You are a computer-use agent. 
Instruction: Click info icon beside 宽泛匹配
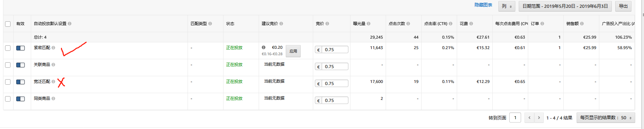pos(53,82)
